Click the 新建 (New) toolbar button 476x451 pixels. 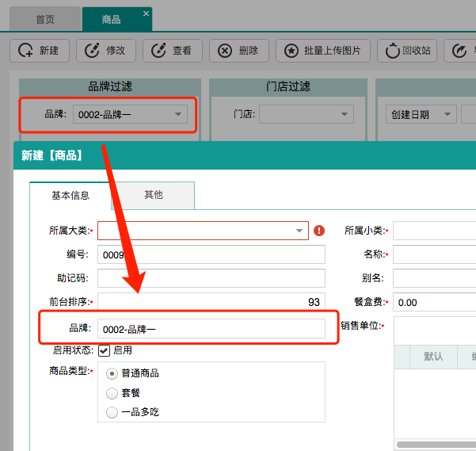pos(39,51)
